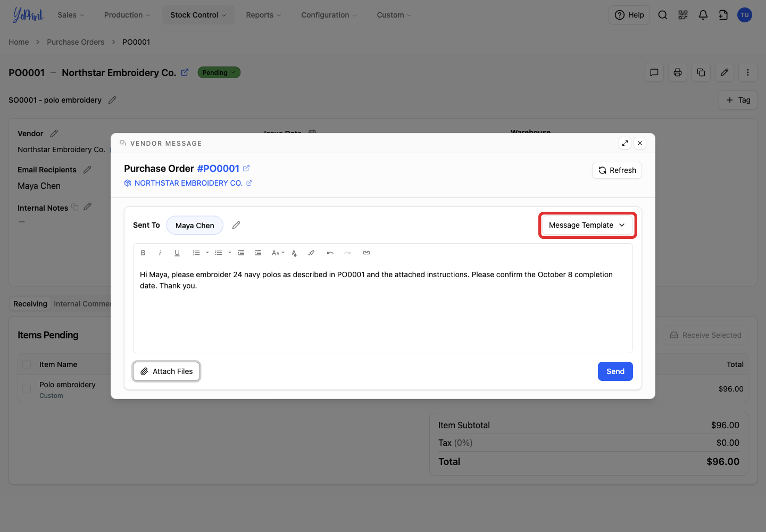This screenshot has height=532, width=766.
Task: Open the QR code scanner in header
Action: click(683, 15)
